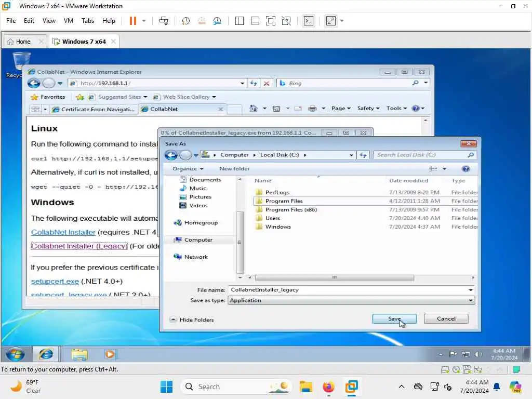Go back in Internet Explorer window
The height and width of the screenshot is (399, 532).
point(34,83)
